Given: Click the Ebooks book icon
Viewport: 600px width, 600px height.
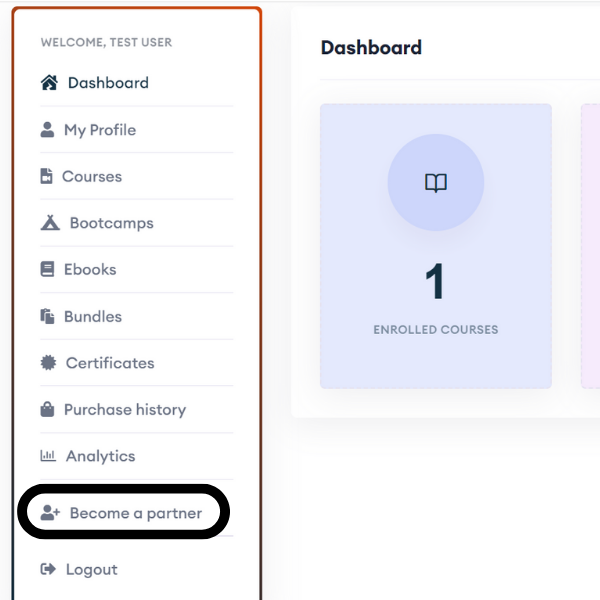Looking at the screenshot, I should coord(47,269).
